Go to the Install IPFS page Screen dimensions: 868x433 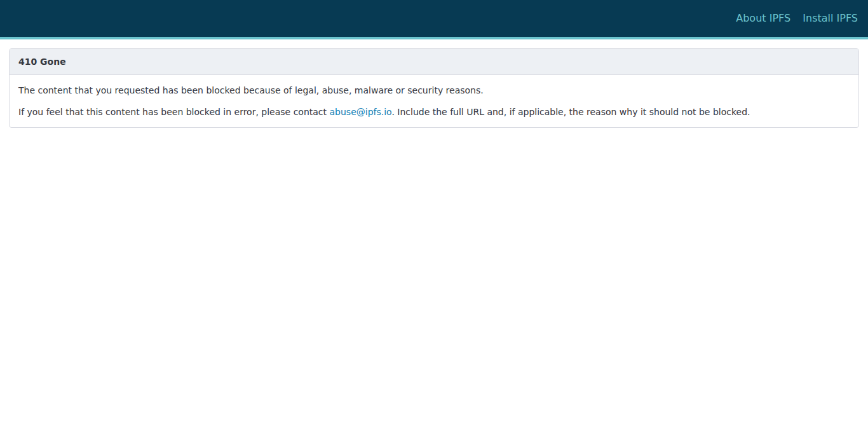point(830,18)
